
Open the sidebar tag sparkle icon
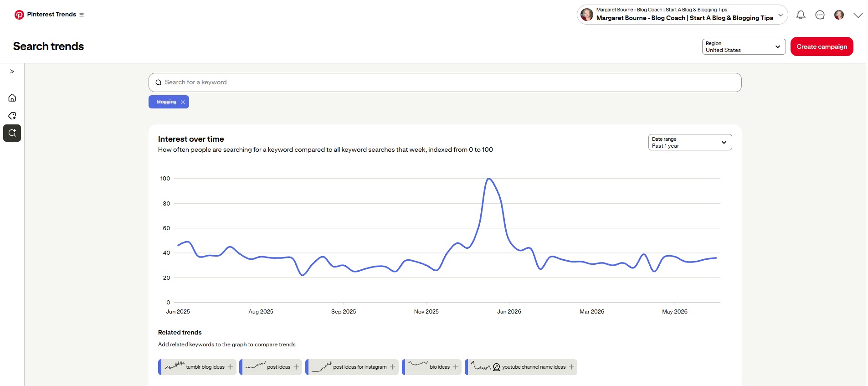pyautogui.click(x=12, y=116)
